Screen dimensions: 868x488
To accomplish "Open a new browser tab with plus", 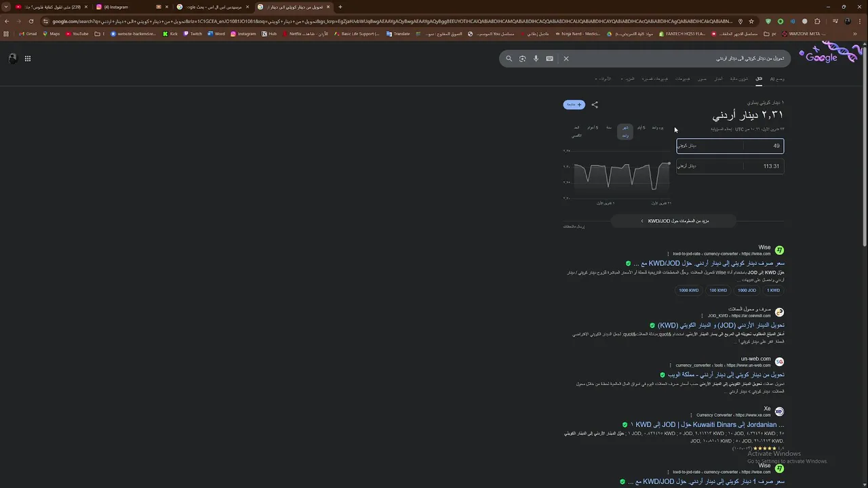I will click(x=340, y=7).
